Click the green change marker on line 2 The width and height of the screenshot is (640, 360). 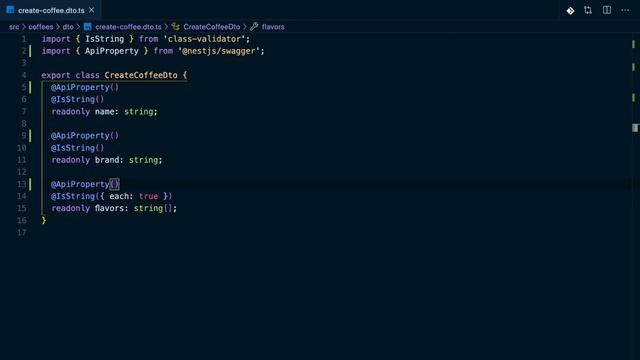30,51
